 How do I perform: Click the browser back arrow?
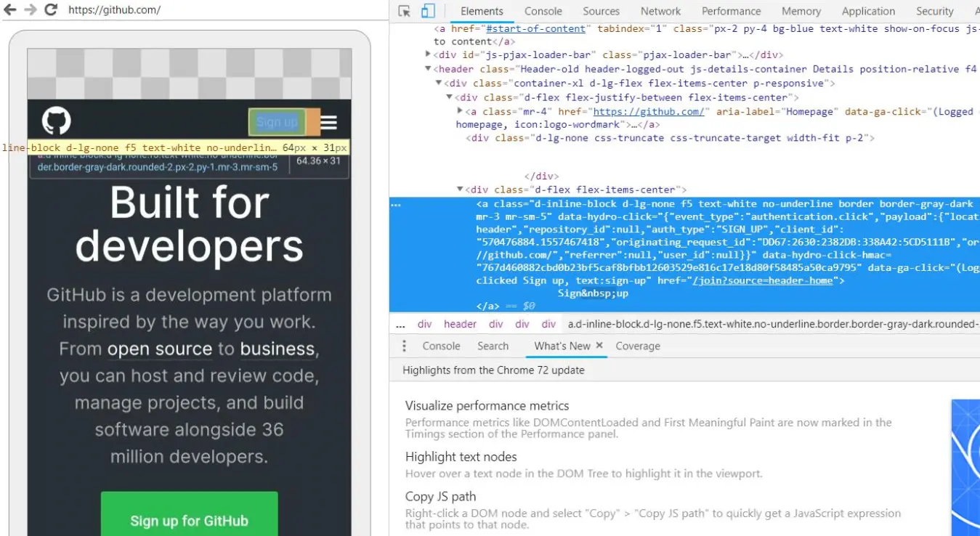tap(10, 10)
